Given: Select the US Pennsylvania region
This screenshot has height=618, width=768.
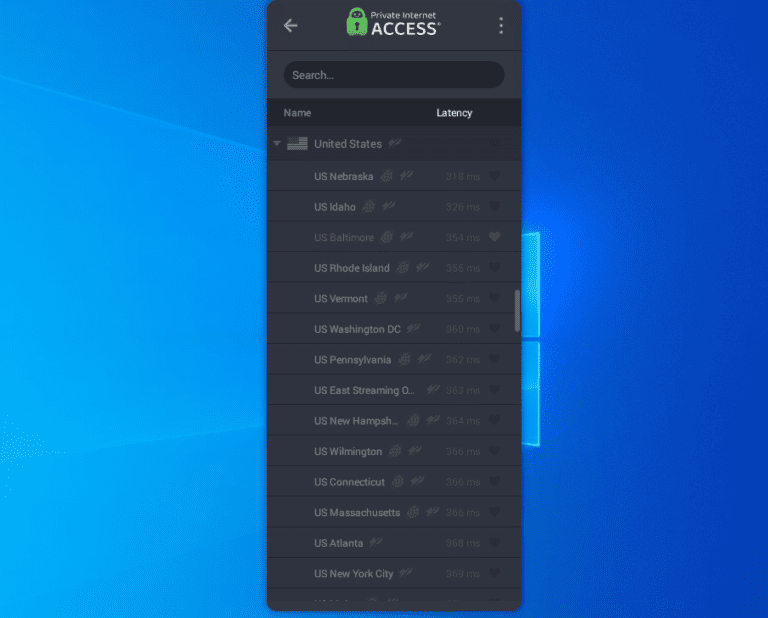Looking at the screenshot, I should pyautogui.click(x=394, y=359).
